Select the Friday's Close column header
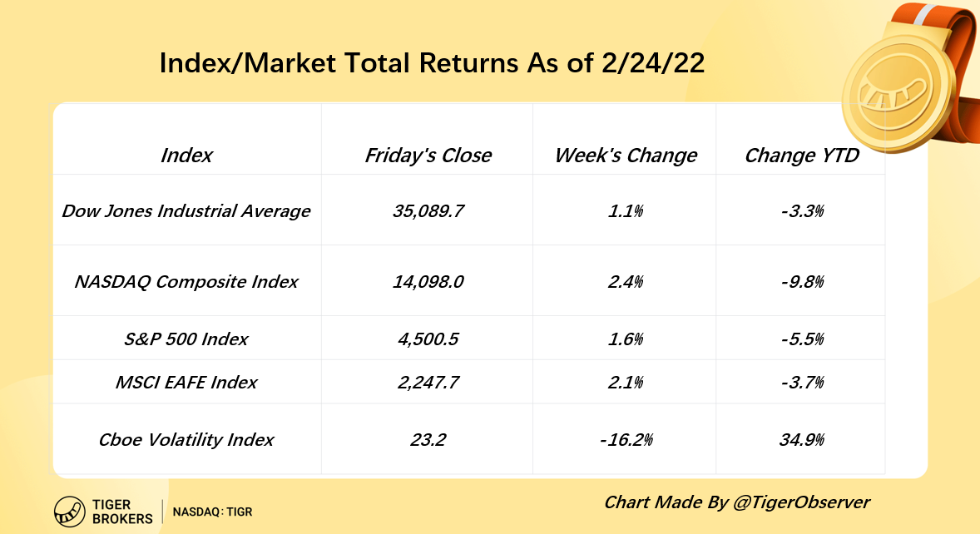The width and height of the screenshot is (980, 534). 428,156
